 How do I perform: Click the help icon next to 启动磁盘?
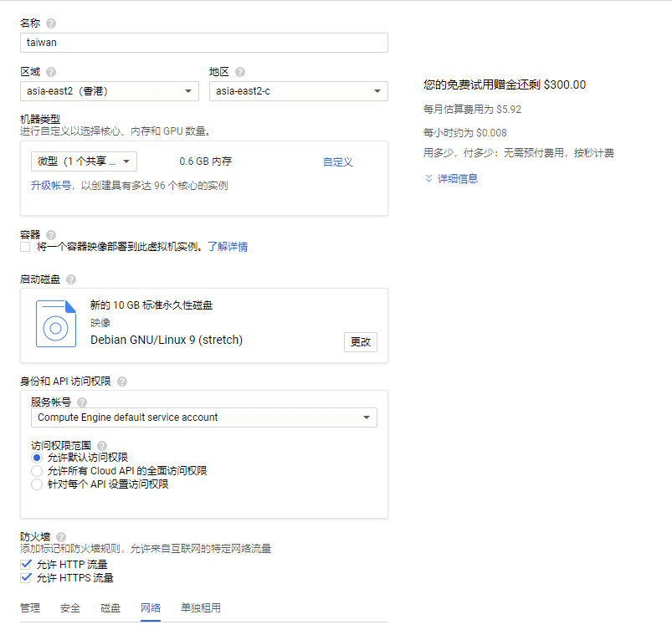(71, 279)
